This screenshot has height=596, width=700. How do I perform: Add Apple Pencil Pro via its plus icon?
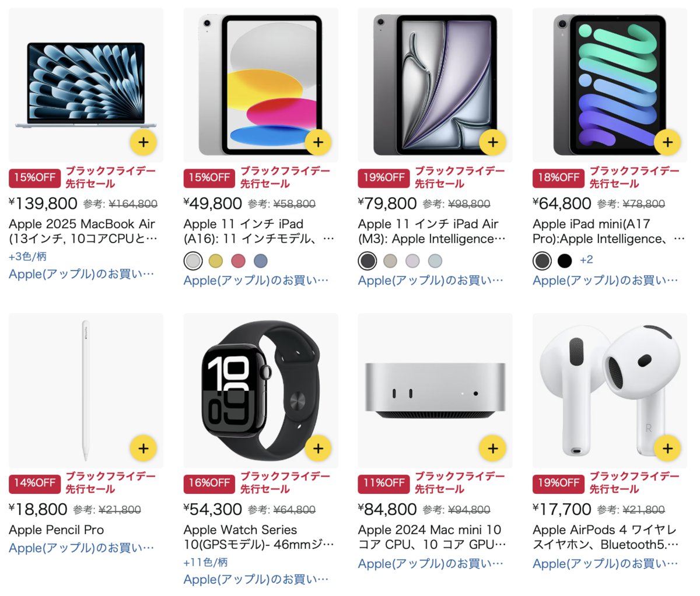143,448
